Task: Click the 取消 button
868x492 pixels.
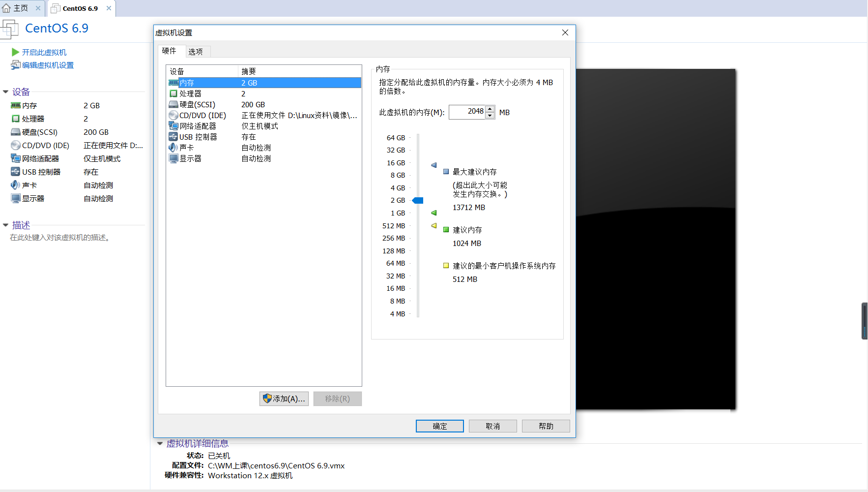Action: 493,426
